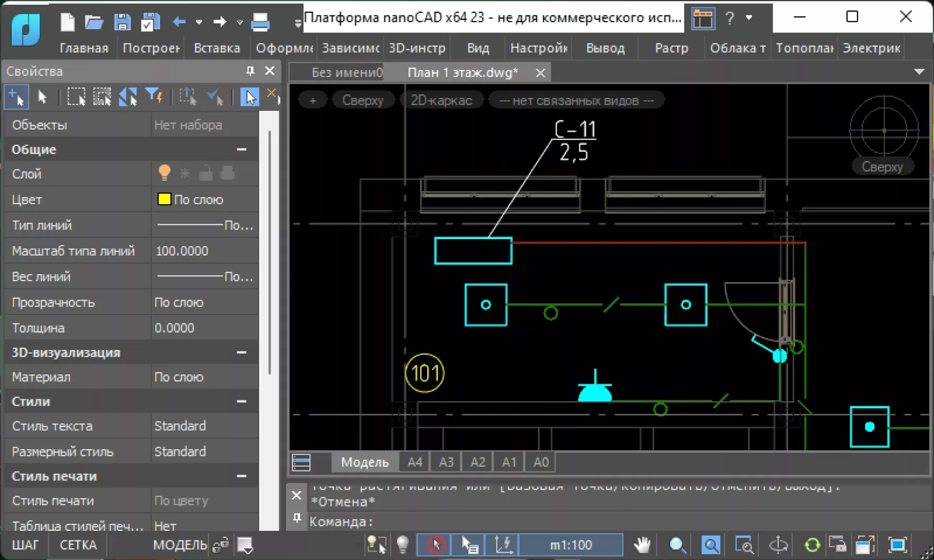Click the yellow color swatch for Цвет
Image resolution: width=934 pixels, height=560 pixels.
pos(165,199)
